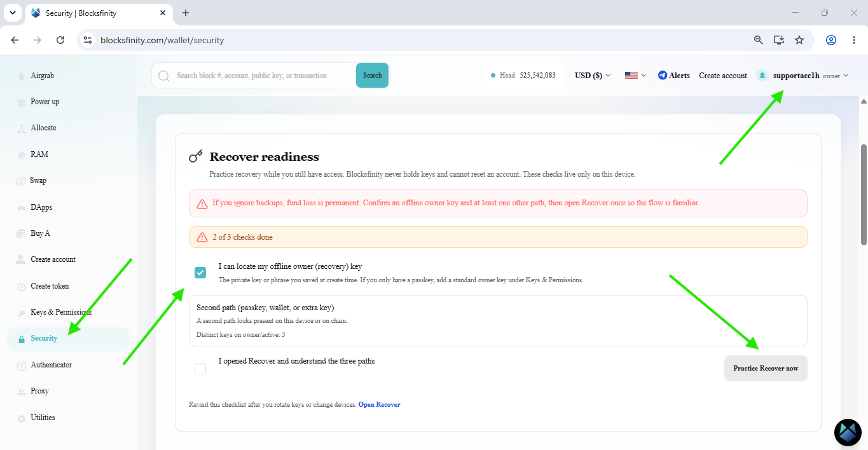Click the RAM sidebar icon

(22, 154)
